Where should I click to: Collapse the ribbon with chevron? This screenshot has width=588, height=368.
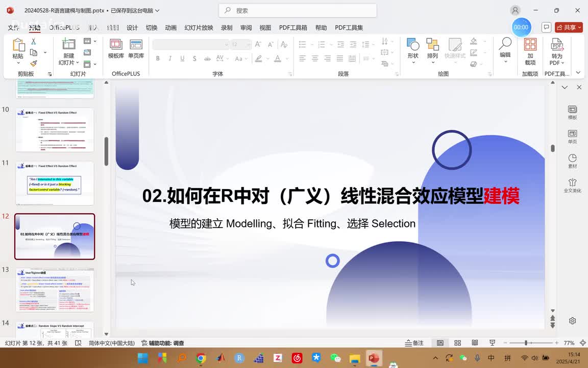[x=578, y=73]
